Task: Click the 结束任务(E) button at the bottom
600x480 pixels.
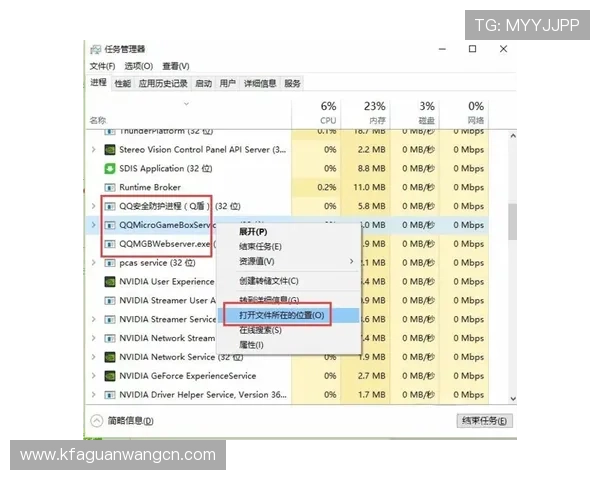Action: click(x=484, y=421)
